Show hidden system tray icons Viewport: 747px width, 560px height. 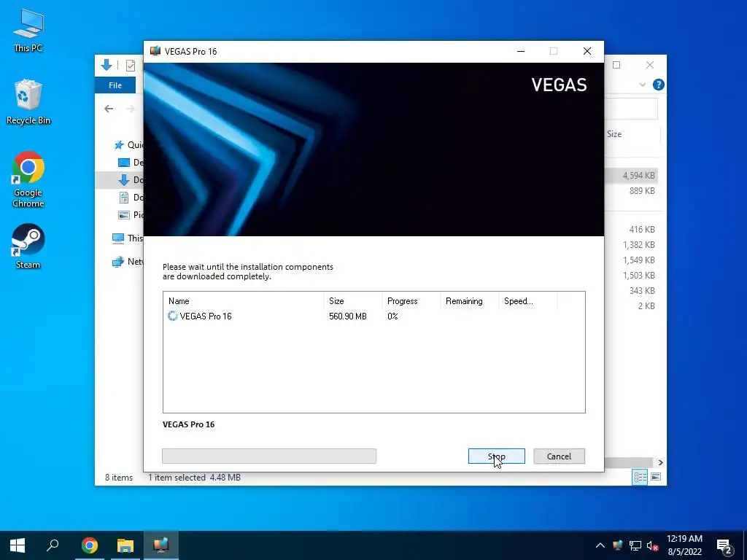pyautogui.click(x=600, y=545)
